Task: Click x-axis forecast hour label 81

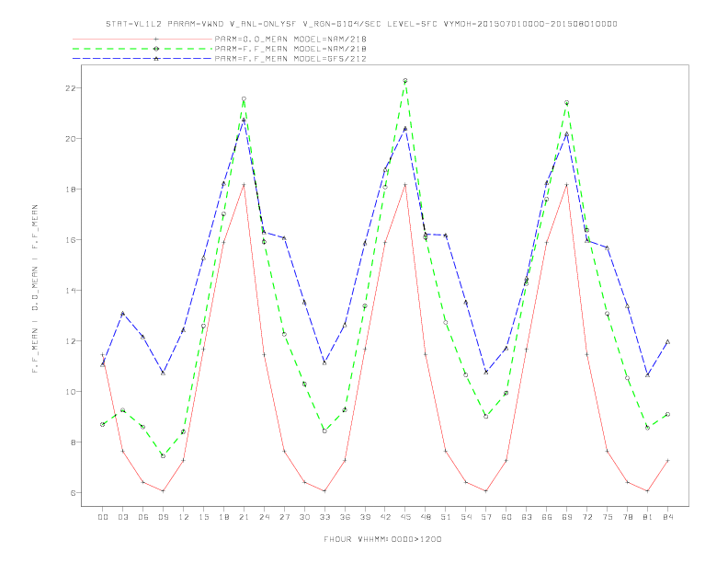Action: tap(648, 517)
